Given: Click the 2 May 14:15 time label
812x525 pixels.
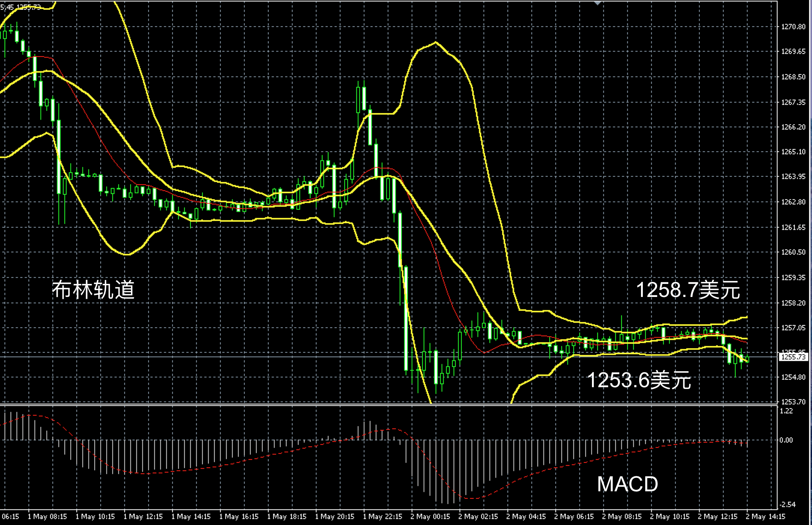Looking at the screenshot, I should pos(766,517).
